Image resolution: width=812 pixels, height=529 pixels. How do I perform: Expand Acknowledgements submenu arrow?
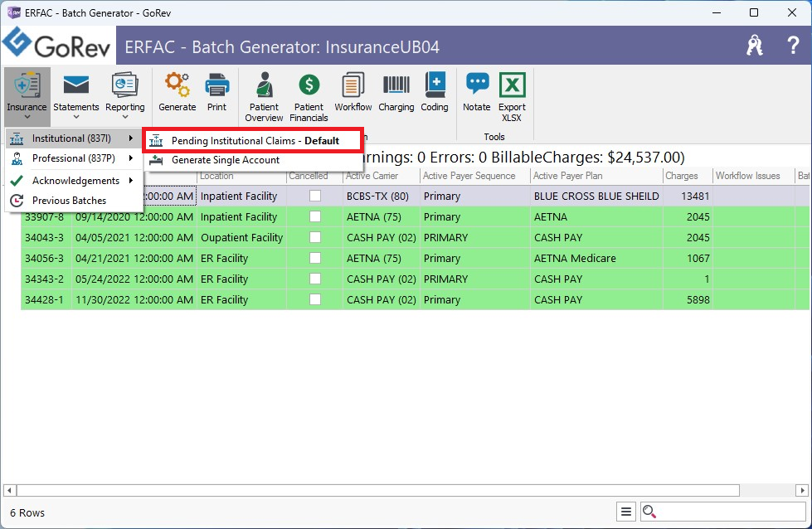[x=131, y=180]
